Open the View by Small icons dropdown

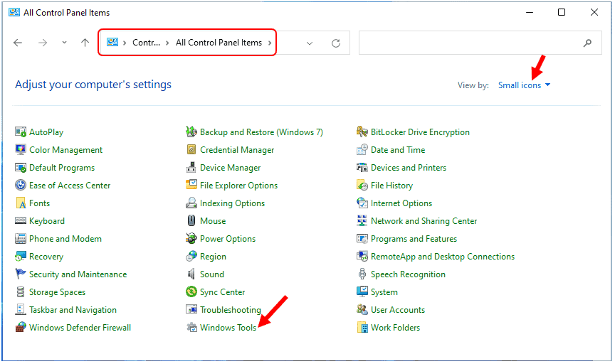click(x=524, y=85)
